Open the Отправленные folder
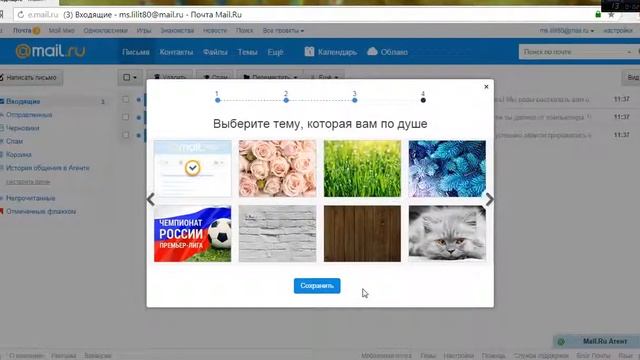 pos(29,115)
